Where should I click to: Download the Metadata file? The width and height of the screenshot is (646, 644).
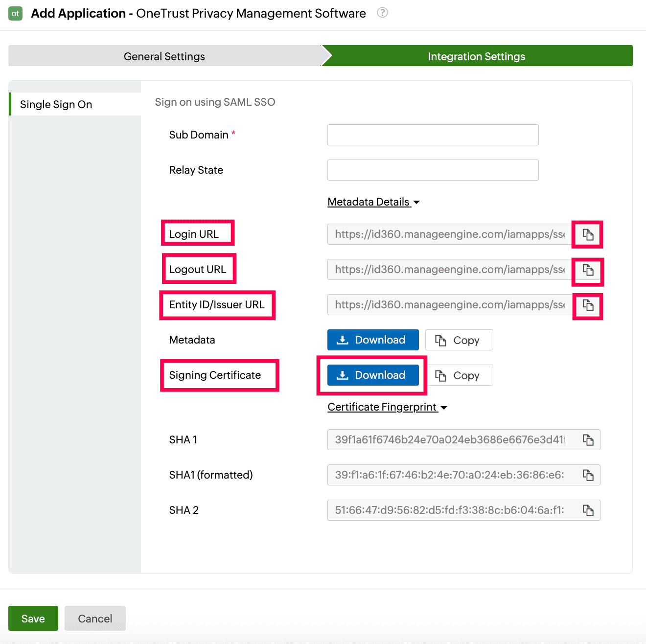point(373,340)
